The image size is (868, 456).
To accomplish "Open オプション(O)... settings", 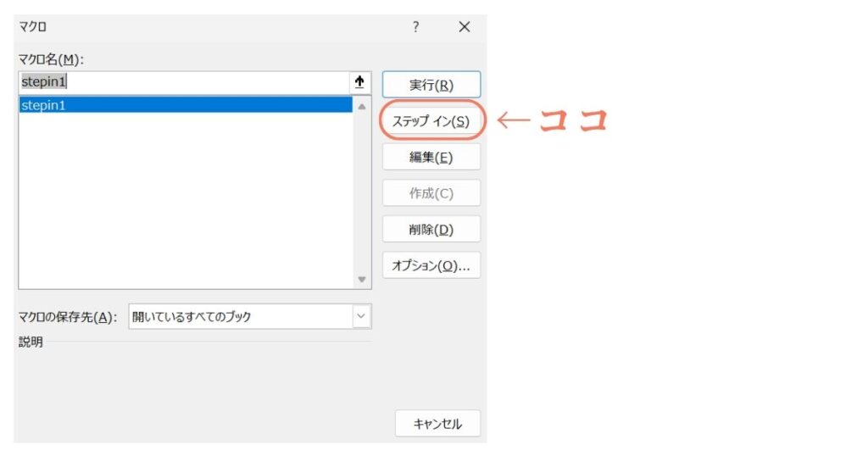I will point(431,265).
